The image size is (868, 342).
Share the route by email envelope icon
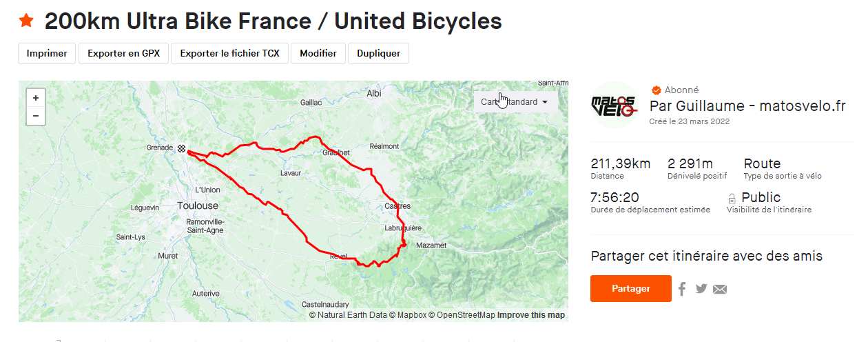pos(720,289)
